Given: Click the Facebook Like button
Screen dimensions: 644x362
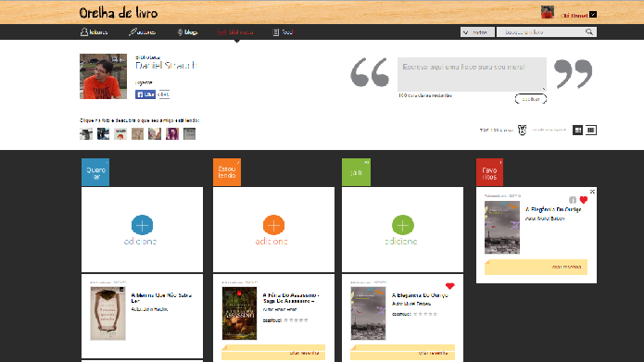Looking at the screenshot, I should tap(145, 94).
